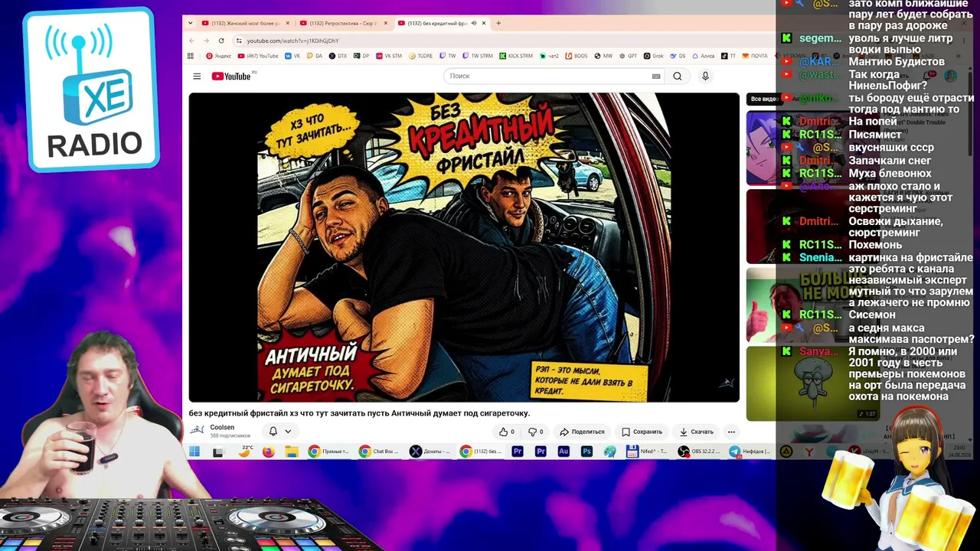This screenshot has width=980, height=551.
Task: Open the Chrome apps grid in bookmarks bar
Action: [x=191, y=56]
